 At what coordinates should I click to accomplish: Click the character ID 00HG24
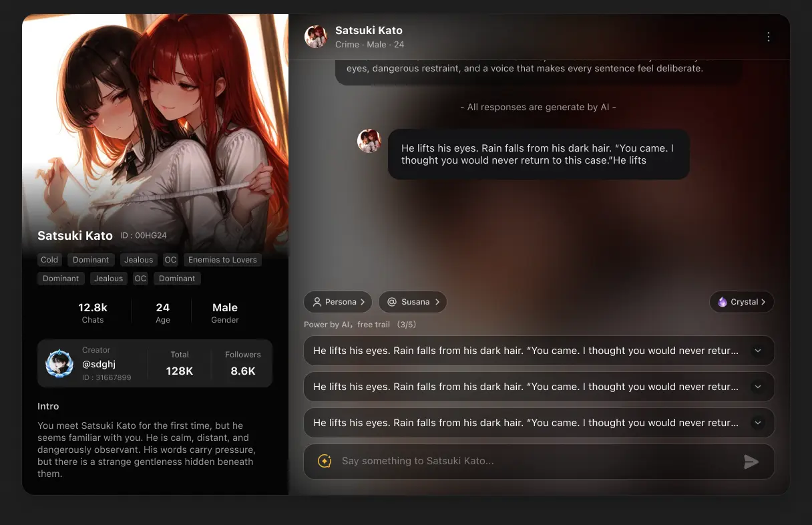(144, 236)
